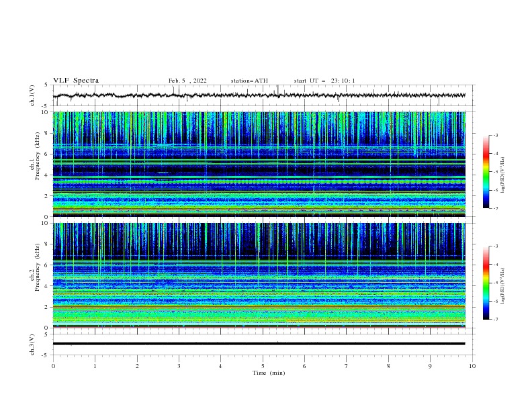
Task: Click the "6" kHz tick of ch.2 spectrogram
Action: point(47,265)
